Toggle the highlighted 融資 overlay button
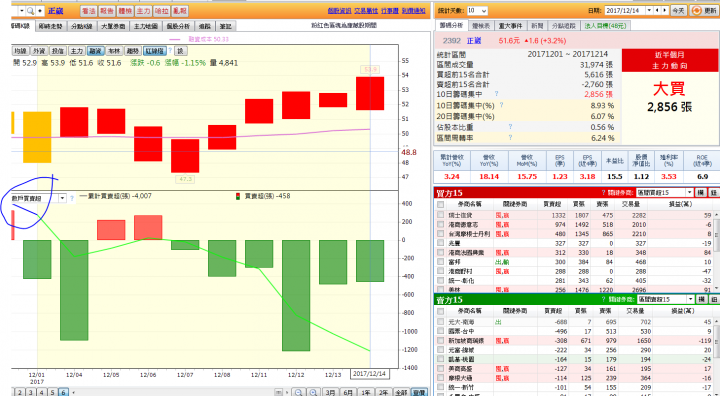This screenshot has height=396, width=720. click(x=96, y=51)
